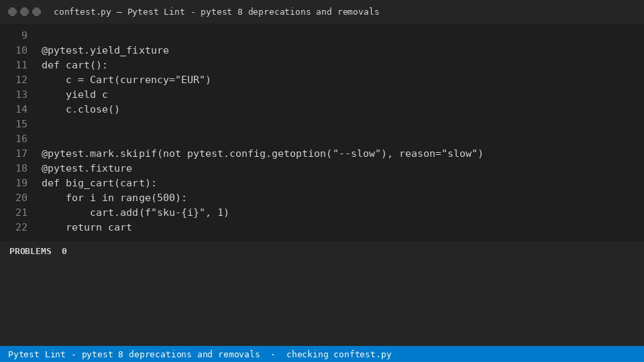Image resolution: width=644 pixels, height=362 pixels.
Task: Click the 'def big_cart(cart):' line
Action: click(x=99, y=184)
